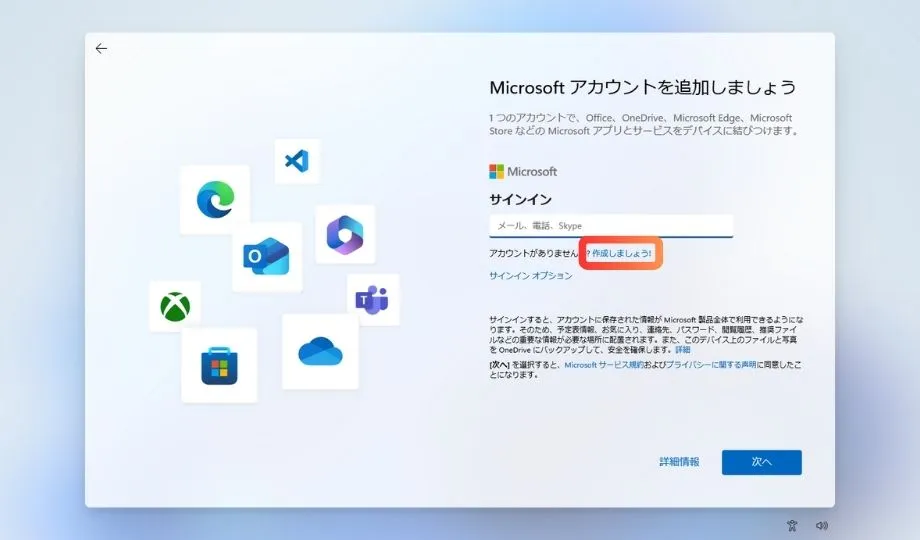Click the 詳細情報 button

click(679, 462)
